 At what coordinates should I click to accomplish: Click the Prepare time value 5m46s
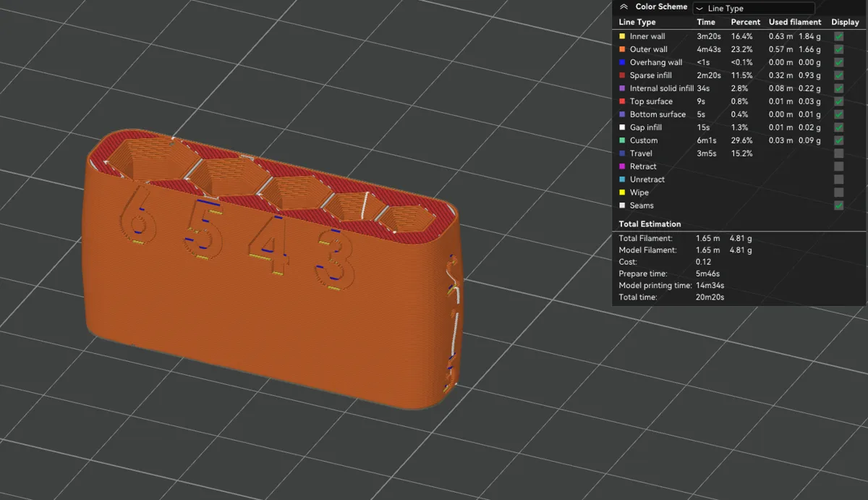click(708, 274)
